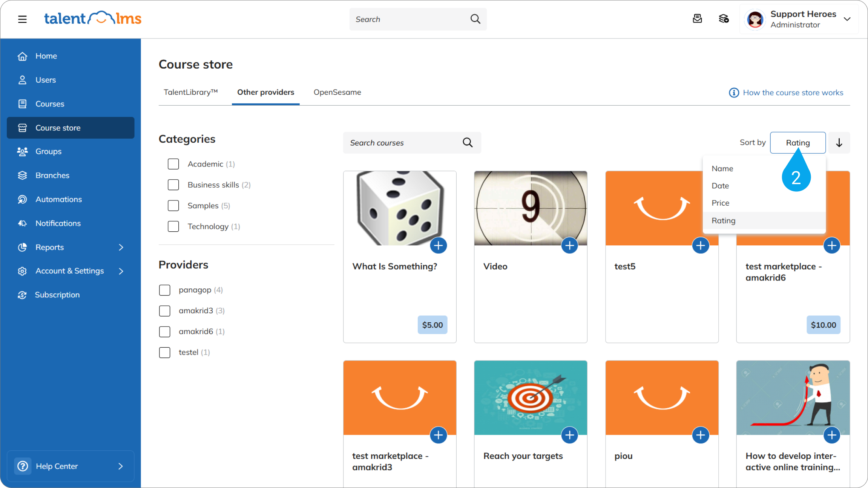Check the testel provider box
Image resolution: width=868 pixels, height=488 pixels.
click(164, 353)
